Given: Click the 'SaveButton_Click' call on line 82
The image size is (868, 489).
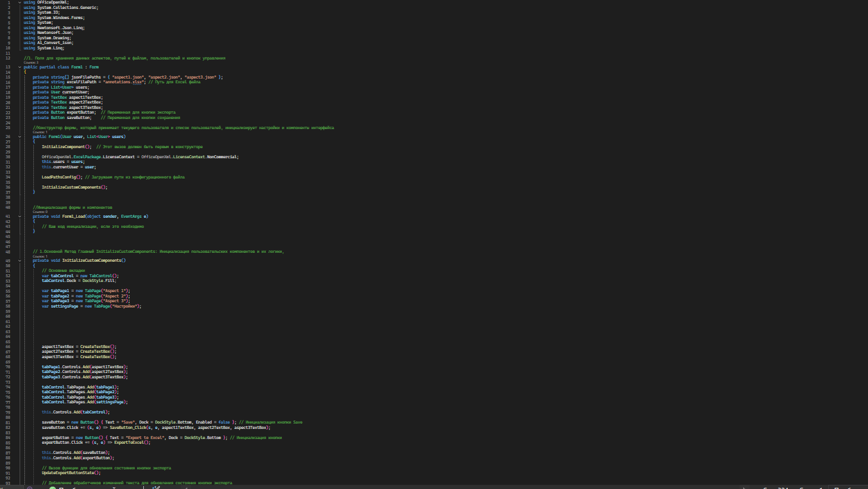Looking at the screenshot, I should (x=128, y=428).
